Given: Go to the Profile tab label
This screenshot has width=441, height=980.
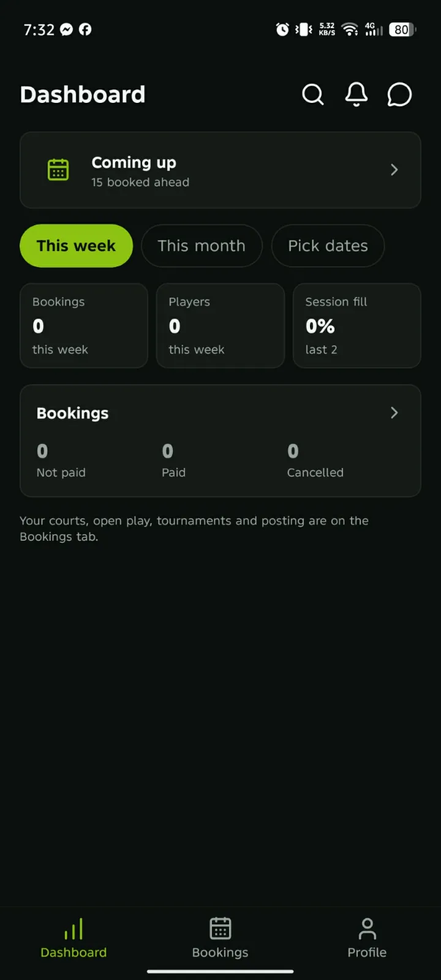Looking at the screenshot, I should (x=367, y=952).
